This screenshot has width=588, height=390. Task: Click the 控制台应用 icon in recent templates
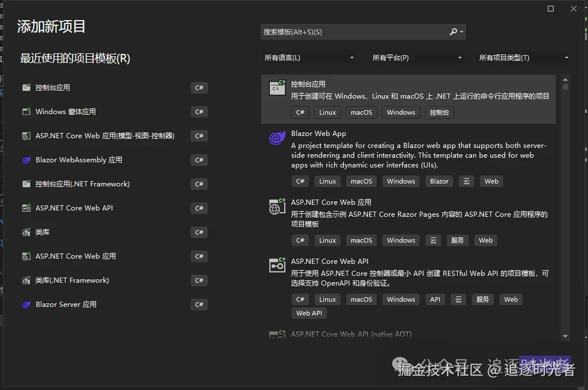click(26, 88)
